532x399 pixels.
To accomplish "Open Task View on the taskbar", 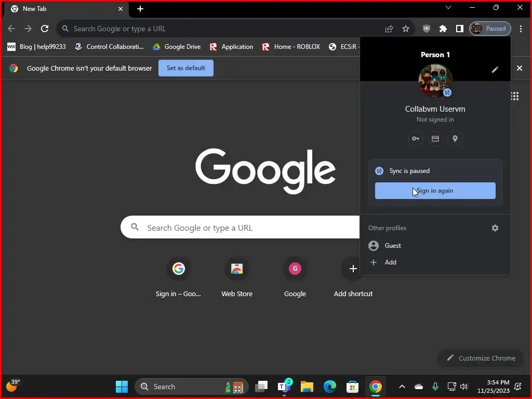I will [261, 387].
